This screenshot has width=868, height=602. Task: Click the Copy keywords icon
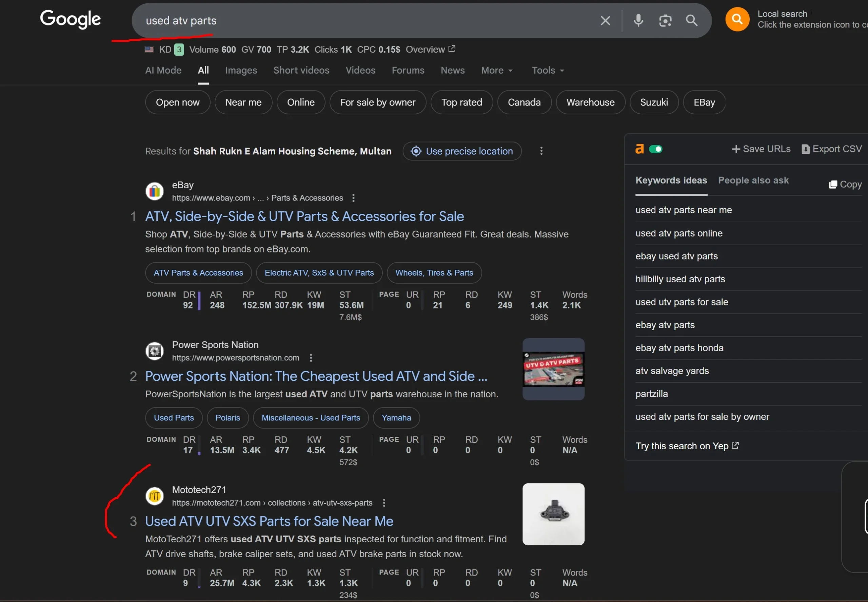tap(833, 185)
